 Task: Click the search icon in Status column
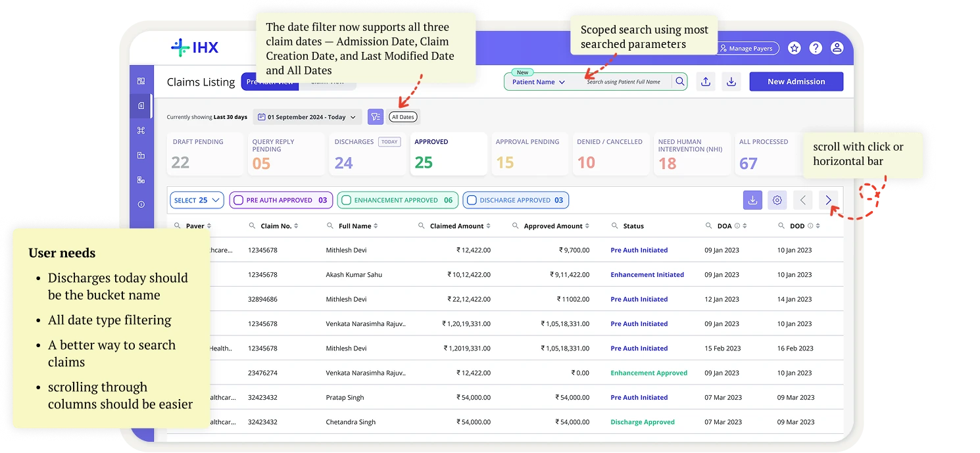tap(614, 226)
